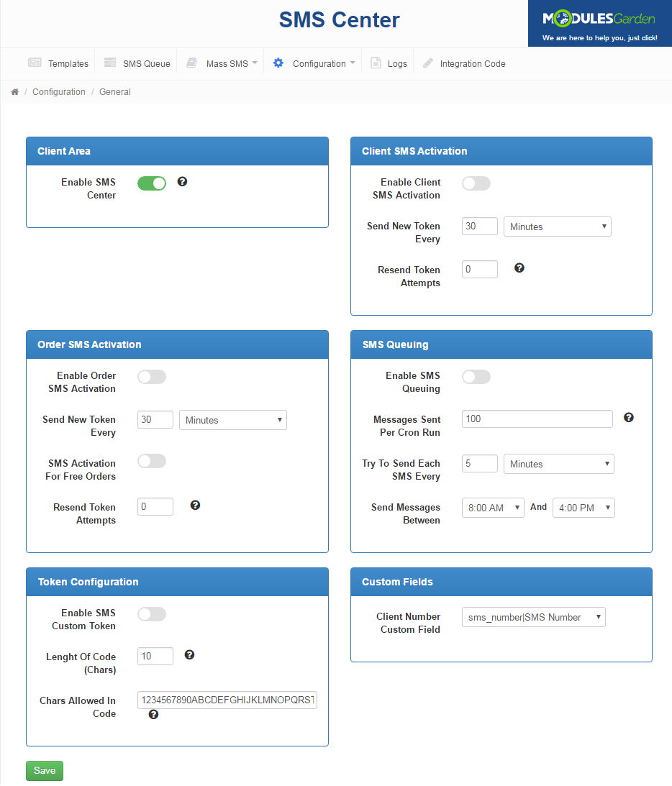672x786 pixels.
Task: Open the Integration Code tab
Action: click(x=464, y=63)
